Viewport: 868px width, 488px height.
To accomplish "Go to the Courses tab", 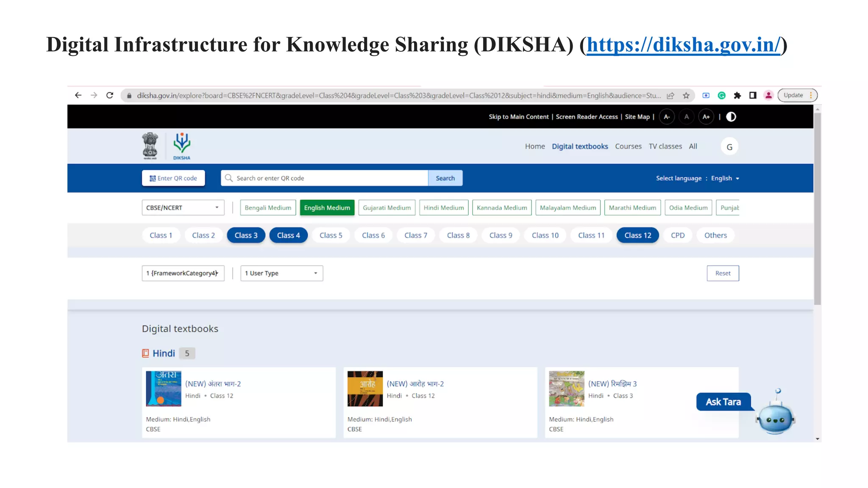I will (628, 146).
